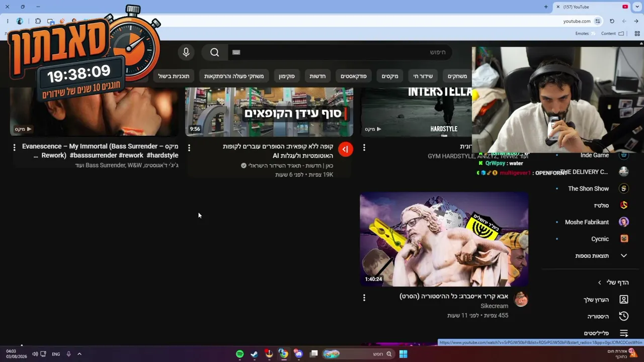
Task: Click The Shon Show channel avatar
Action: tap(624, 189)
